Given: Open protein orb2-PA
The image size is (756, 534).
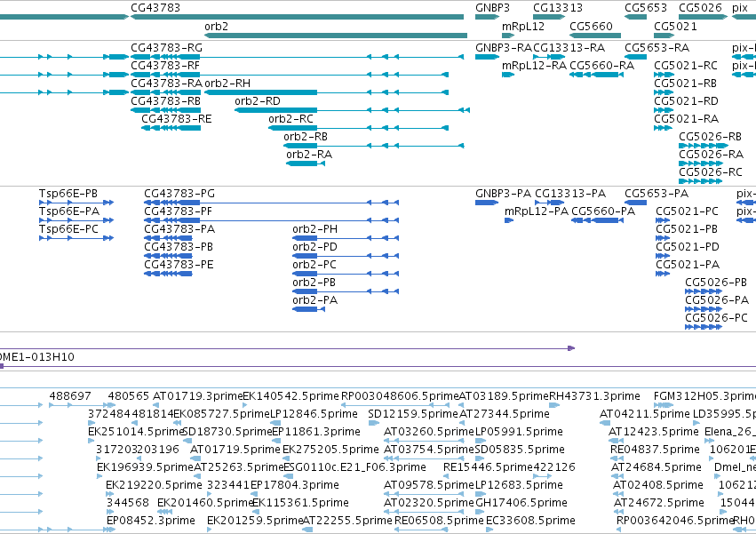Looking at the screenshot, I should [x=314, y=300].
